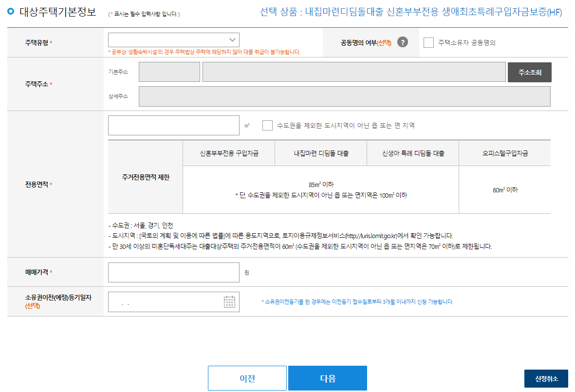Click the 매매가격 purchase price input field
The width and height of the screenshot is (575, 392).
click(x=174, y=272)
